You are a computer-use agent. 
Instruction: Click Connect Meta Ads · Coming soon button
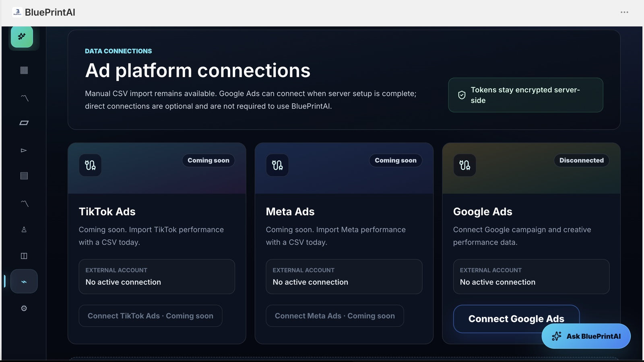[x=335, y=316]
